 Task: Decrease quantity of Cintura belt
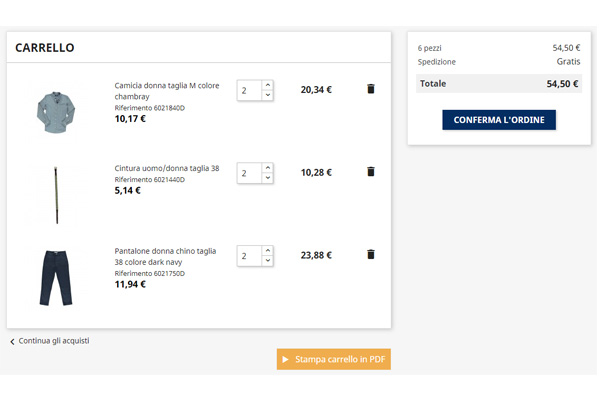[x=268, y=178]
